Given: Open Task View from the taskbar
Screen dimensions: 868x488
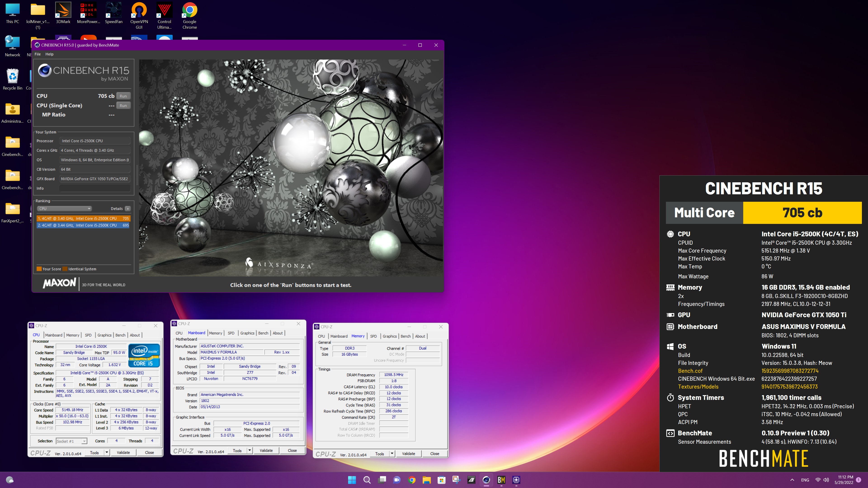Looking at the screenshot, I should [x=382, y=480].
